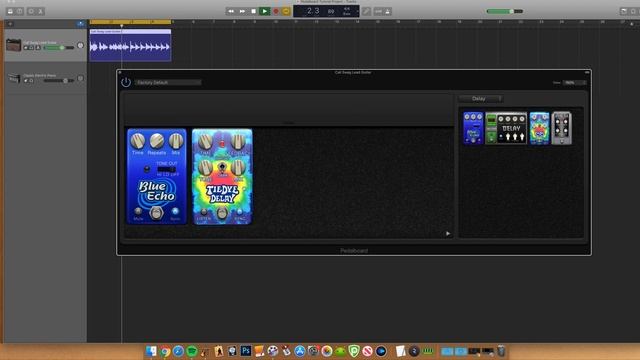Viewport: 640px width, 360px height.
Task: Select the lead guitar track amp icon
Action: tap(13, 45)
